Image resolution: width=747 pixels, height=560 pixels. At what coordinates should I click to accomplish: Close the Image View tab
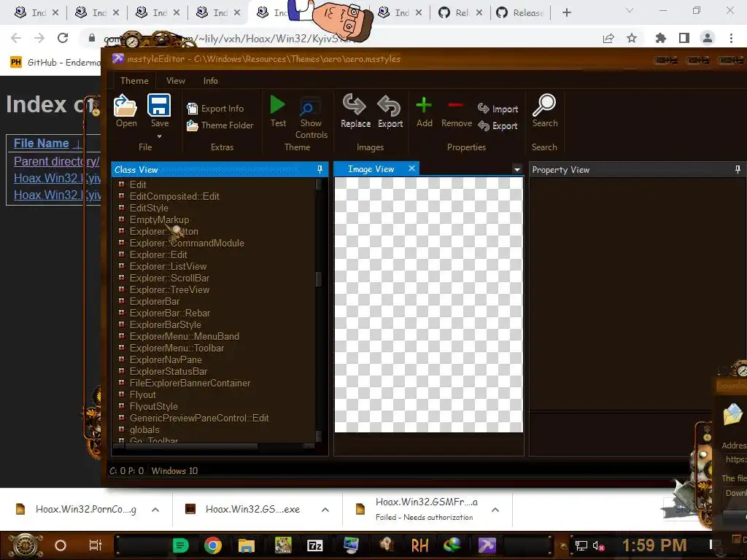[411, 168]
